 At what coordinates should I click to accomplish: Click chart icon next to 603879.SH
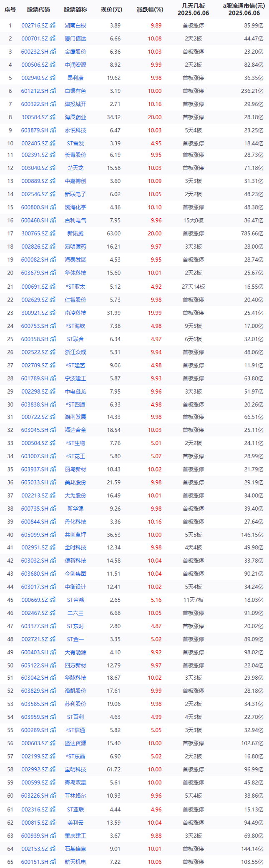(53, 130)
